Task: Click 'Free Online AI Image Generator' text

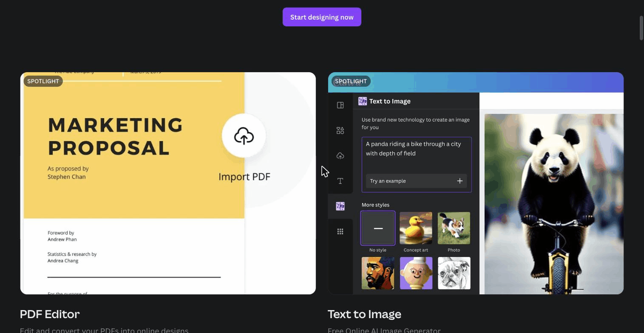Action: pos(384,330)
